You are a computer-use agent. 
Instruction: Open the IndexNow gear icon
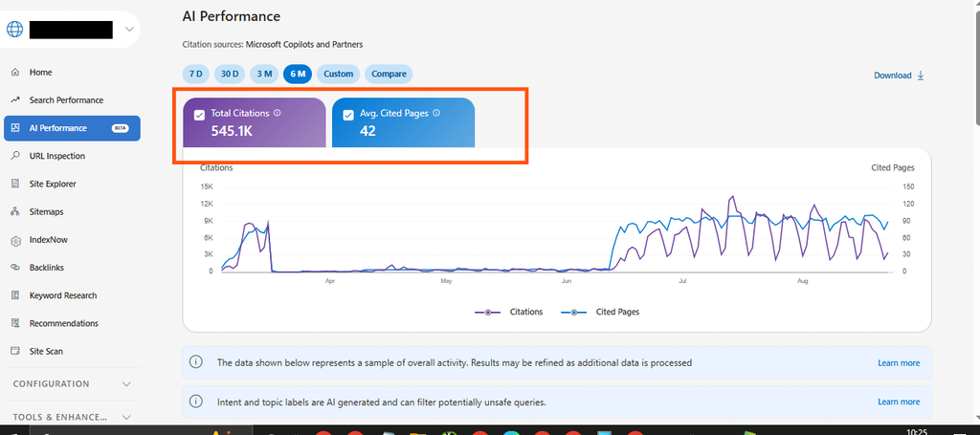point(15,240)
